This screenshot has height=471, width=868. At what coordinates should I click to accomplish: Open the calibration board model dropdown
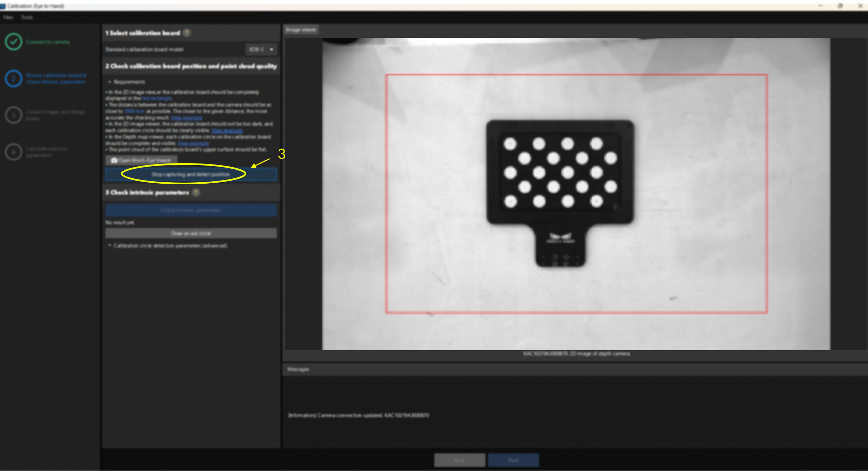click(261, 49)
